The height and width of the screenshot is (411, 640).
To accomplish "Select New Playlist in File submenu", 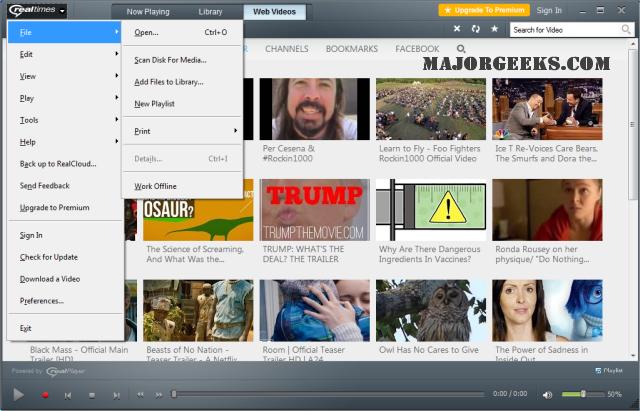I will tap(182, 104).
